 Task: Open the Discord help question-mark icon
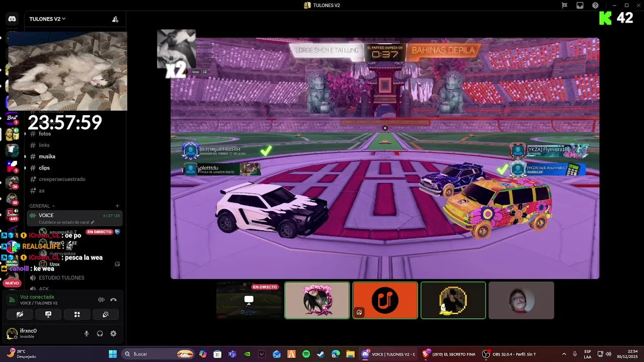tap(596, 6)
